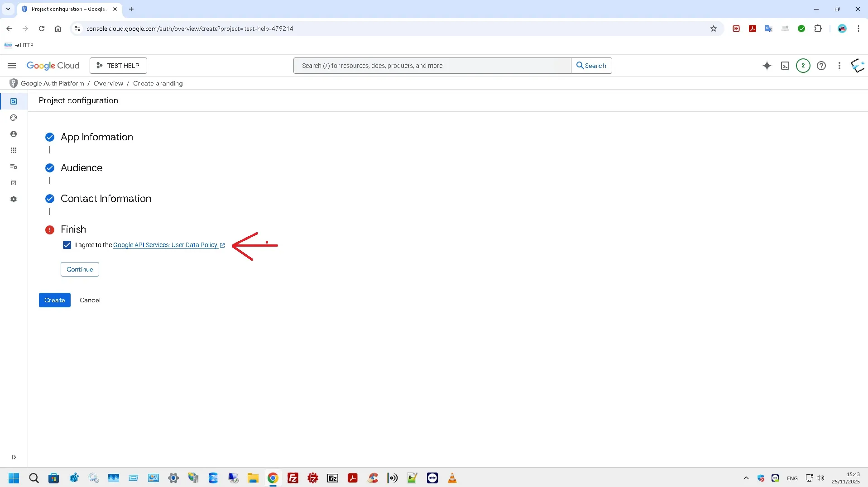Image resolution: width=868 pixels, height=487 pixels.
Task: Open Settings gear icon in sidebar
Action: point(14,199)
